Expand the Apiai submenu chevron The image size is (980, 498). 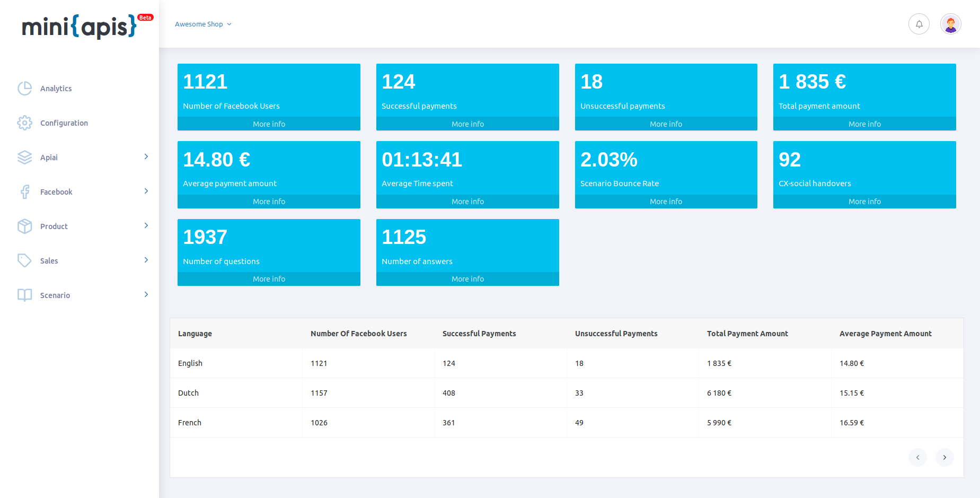click(x=146, y=157)
